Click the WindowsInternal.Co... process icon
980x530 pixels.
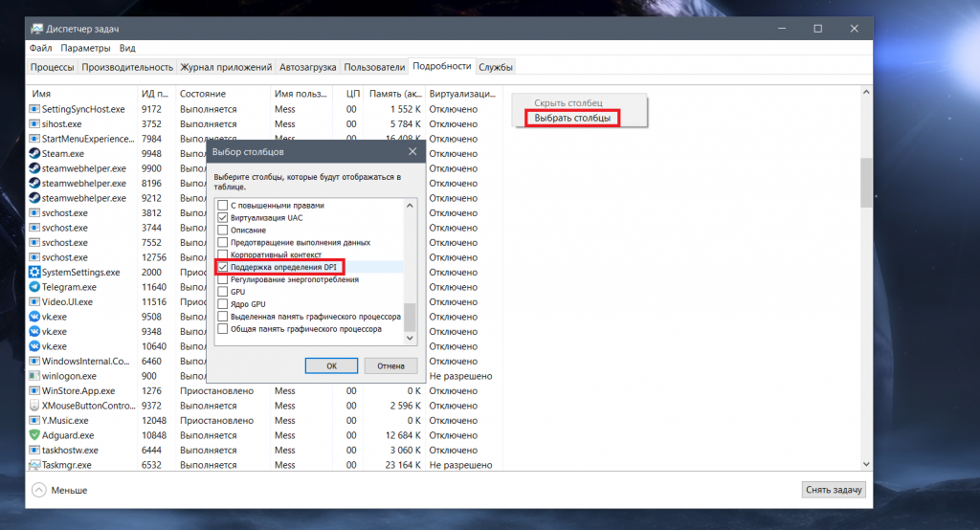tap(34, 362)
